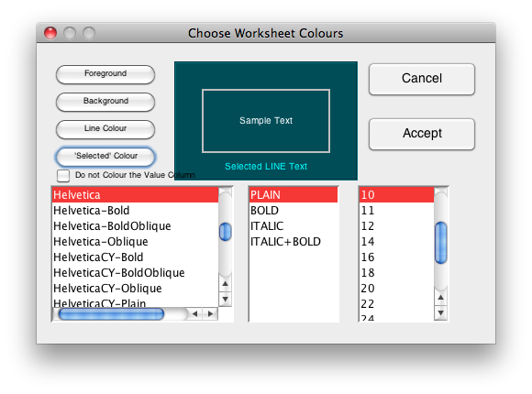Image resolution: width=532 pixels, height=394 pixels.
Task: Click the font list horizontal right arrow
Action: 210,314
